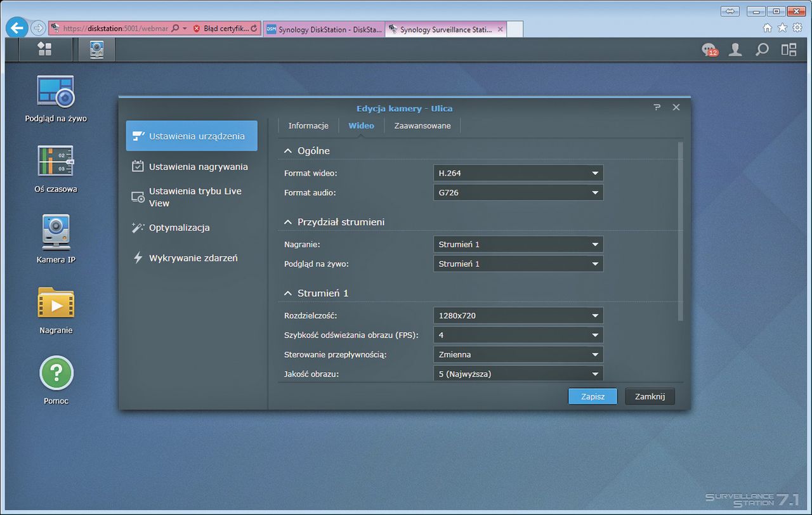This screenshot has height=515, width=812.
Task: Click the search magnifier icon in top bar
Action: [x=762, y=49]
